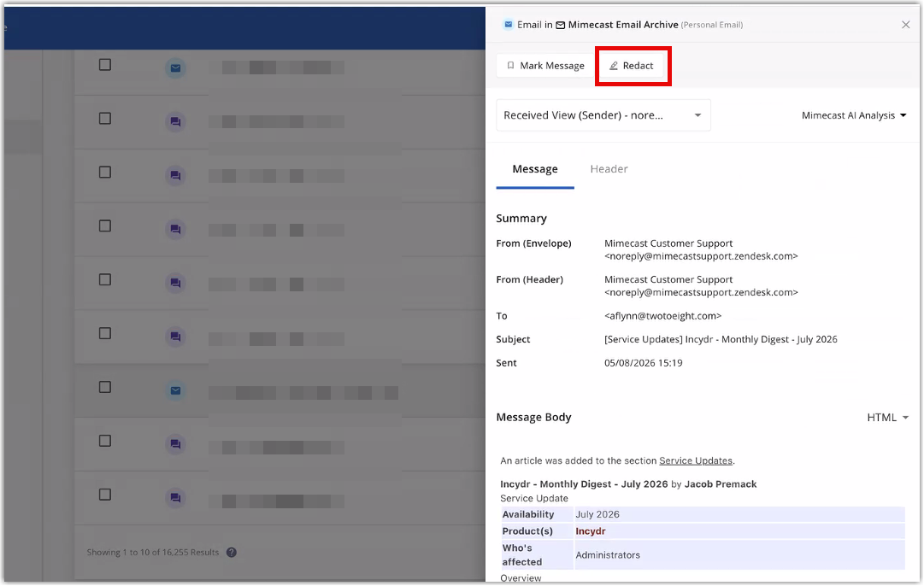Click the bookmark icon on Mark Message

tap(510, 66)
